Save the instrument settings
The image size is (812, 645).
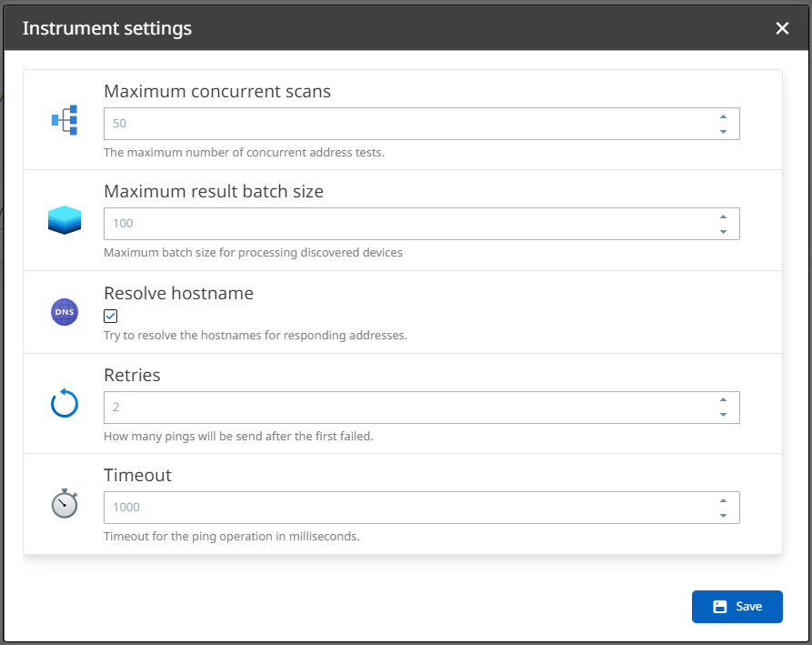click(737, 607)
